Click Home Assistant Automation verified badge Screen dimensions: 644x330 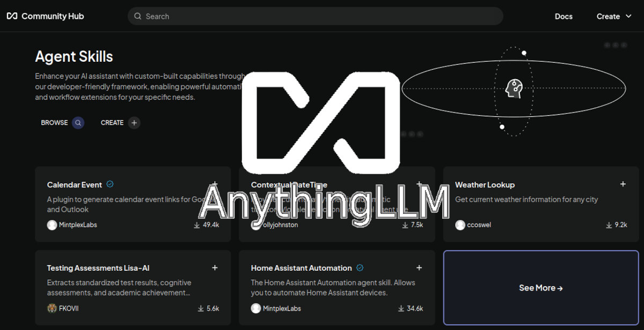click(360, 267)
